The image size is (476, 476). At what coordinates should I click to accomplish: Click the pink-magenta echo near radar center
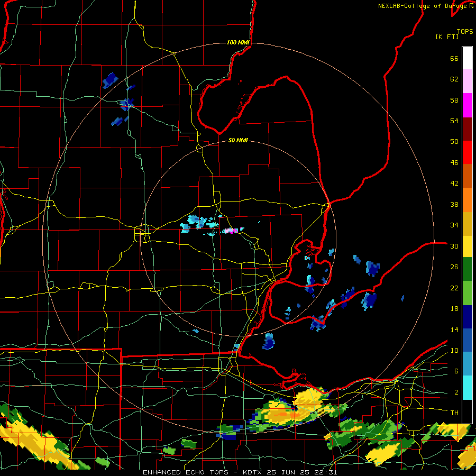tap(233, 231)
